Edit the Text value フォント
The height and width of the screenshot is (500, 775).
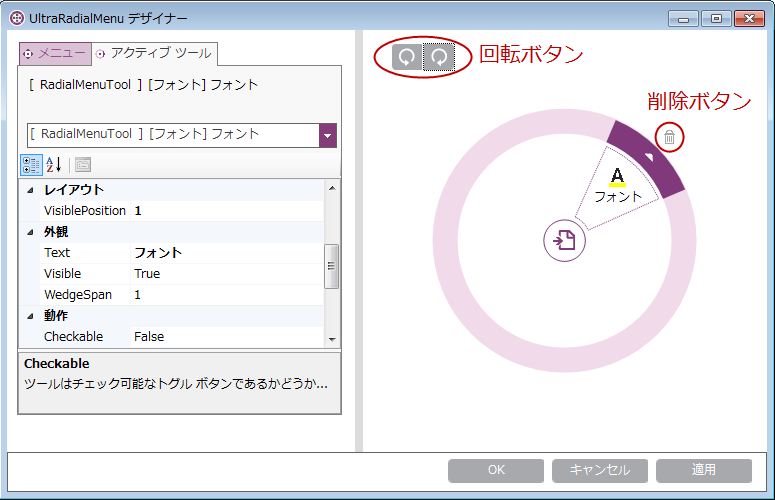pyautogui.click(x=227, y=253)
